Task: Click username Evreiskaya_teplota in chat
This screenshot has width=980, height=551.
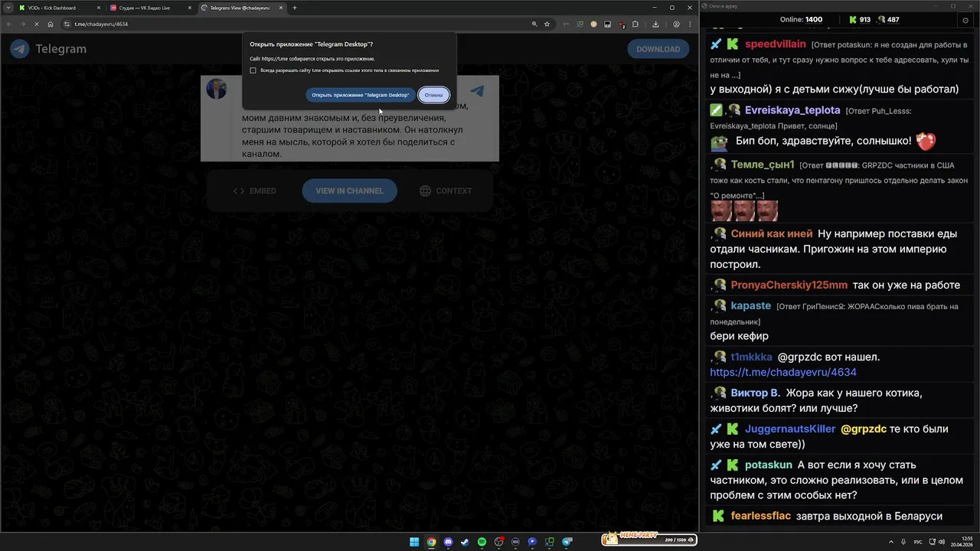Action: coord(792,110)
